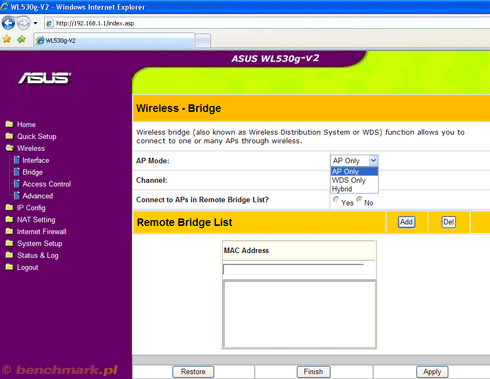This screenshot has height=379, width=490.
Task: Open the Home menu item
Action: [x=26, y=124]
